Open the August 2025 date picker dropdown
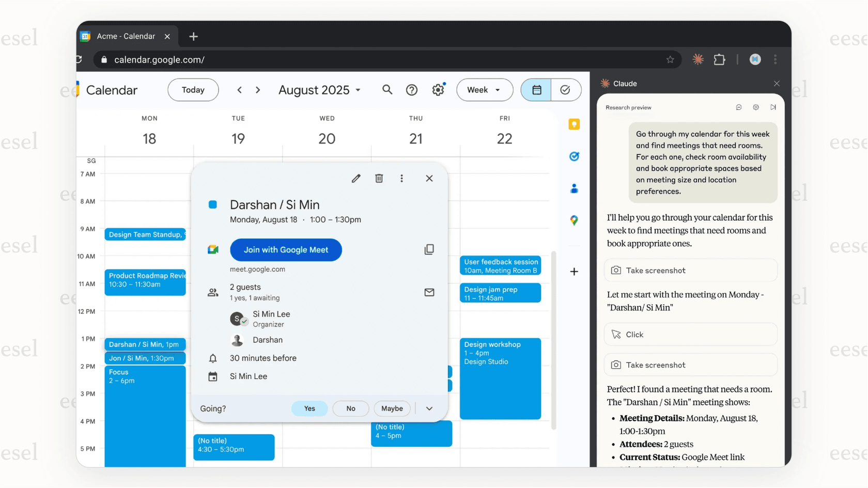The width and height of the screenshot is (868, 488). tap(319, 90)
